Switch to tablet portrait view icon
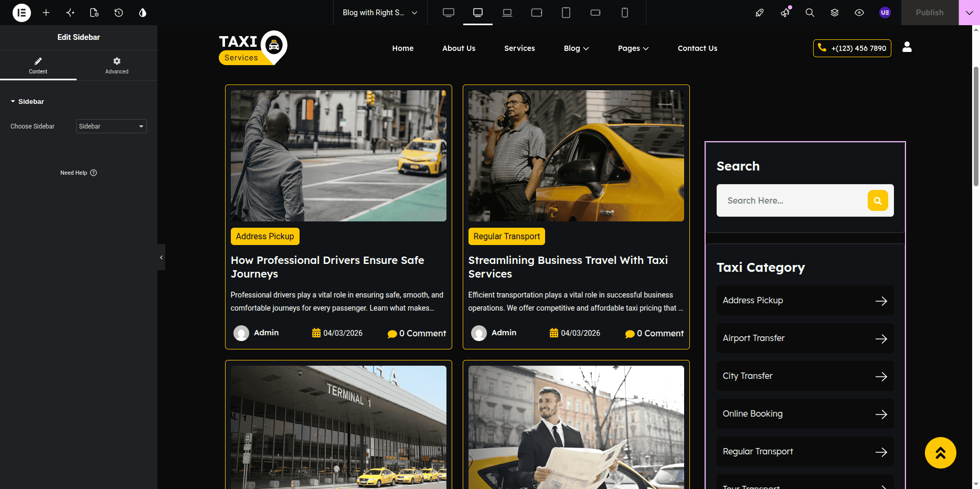 pos(566,13)
